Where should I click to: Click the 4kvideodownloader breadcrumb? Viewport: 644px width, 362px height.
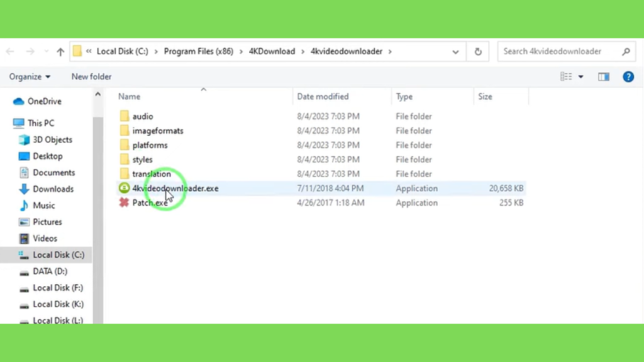(347, 52)
